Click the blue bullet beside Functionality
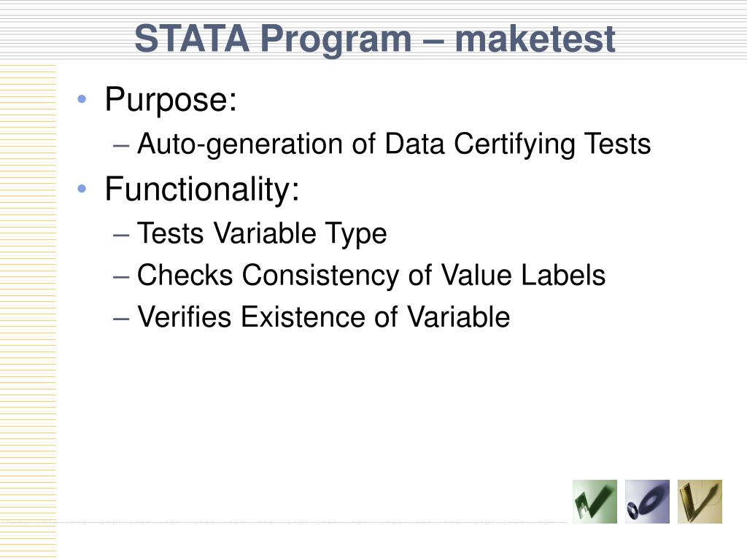 82,189
